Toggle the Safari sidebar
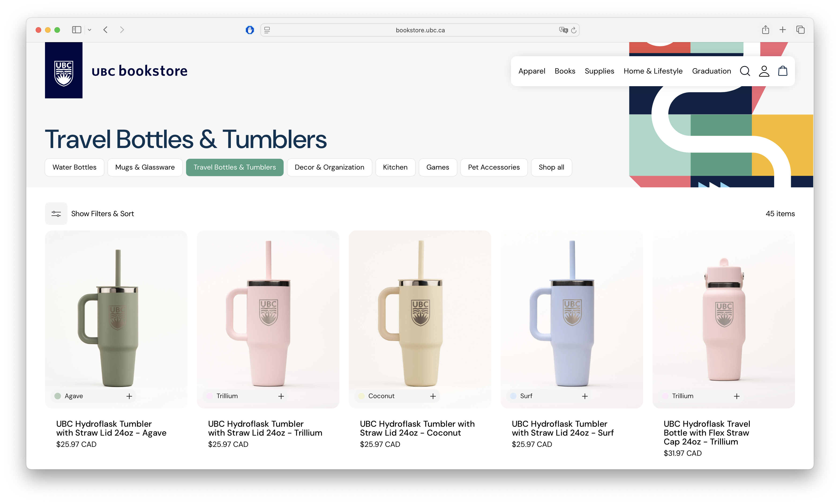Image resolution: width=840 pixels, height=504 pixels. [76, 30]
